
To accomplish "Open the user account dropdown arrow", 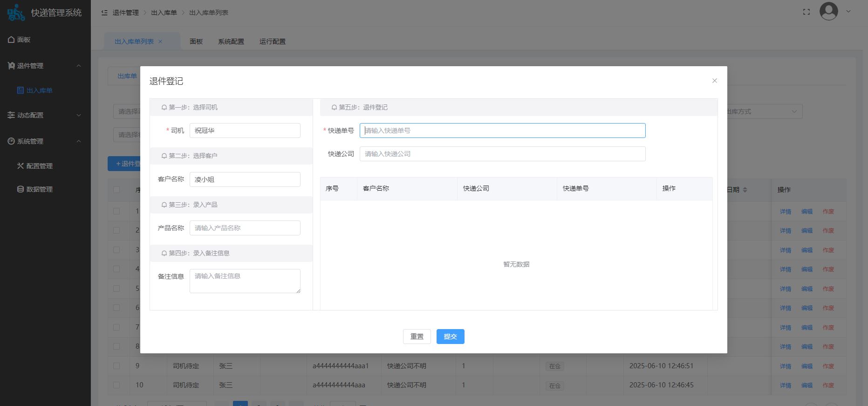I will 848,12.
